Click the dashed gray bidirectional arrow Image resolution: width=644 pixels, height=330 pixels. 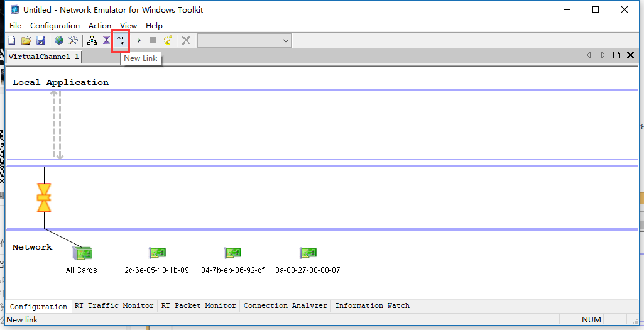pos(57,125)
